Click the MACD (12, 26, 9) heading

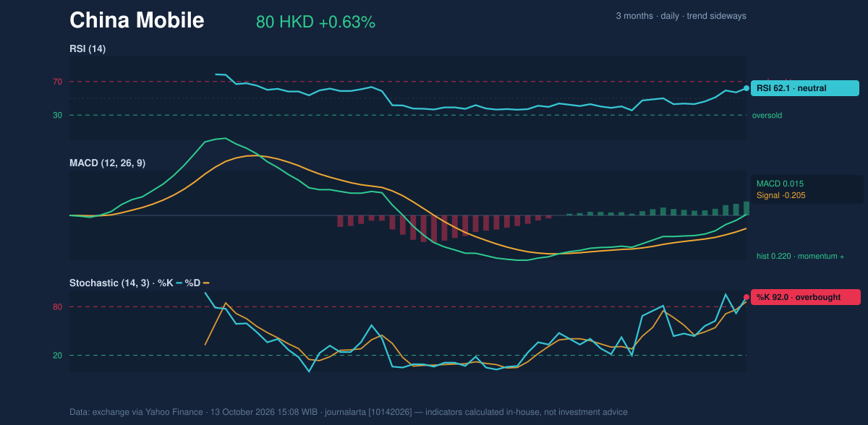107,163
